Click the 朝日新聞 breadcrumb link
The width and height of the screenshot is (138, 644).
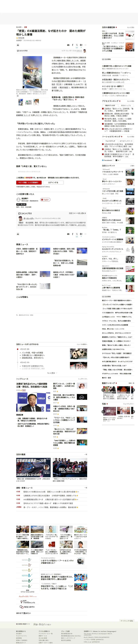click(19, 27)
